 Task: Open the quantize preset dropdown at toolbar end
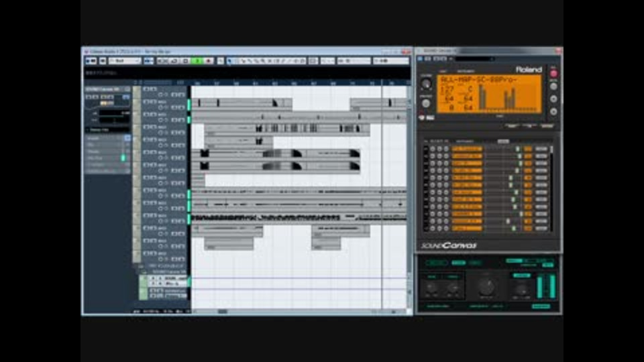pos(391,61)
